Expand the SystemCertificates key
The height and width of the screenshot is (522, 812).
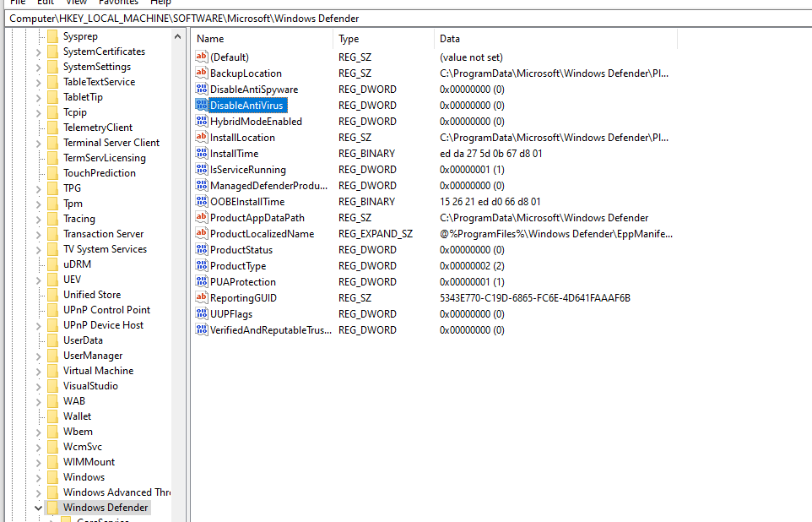tap(38, 52)
